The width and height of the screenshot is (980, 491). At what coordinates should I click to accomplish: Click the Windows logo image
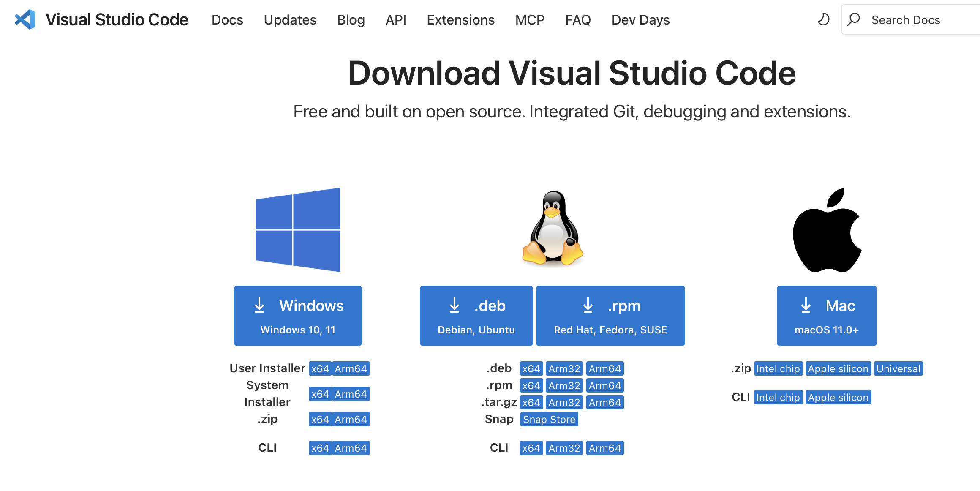(x=298, y=229)
